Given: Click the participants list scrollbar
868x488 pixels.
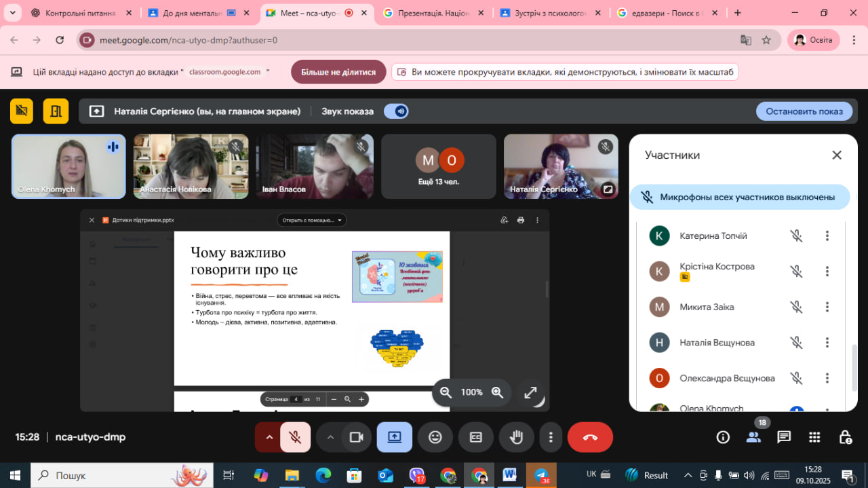Looking at the screenshot, I should pos(854,367).
